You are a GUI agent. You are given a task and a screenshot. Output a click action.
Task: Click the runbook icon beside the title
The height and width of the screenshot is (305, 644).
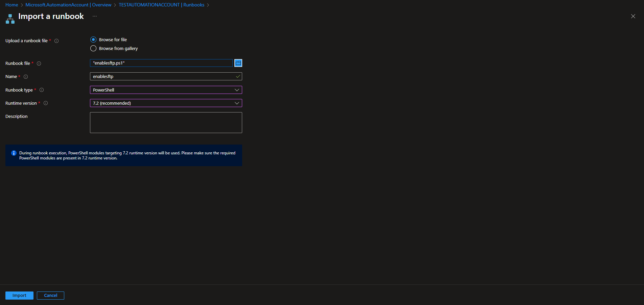[10, 19]
